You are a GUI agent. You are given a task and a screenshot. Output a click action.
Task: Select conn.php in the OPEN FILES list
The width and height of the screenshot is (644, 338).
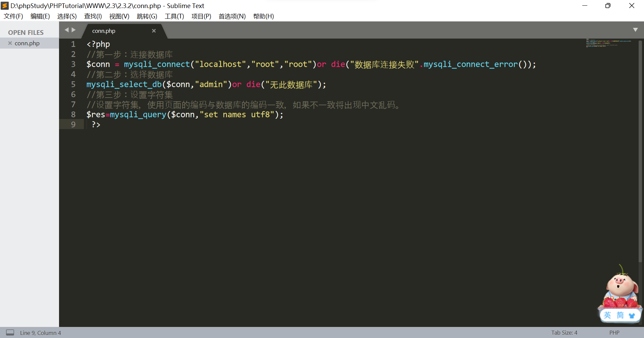[30, 43]
